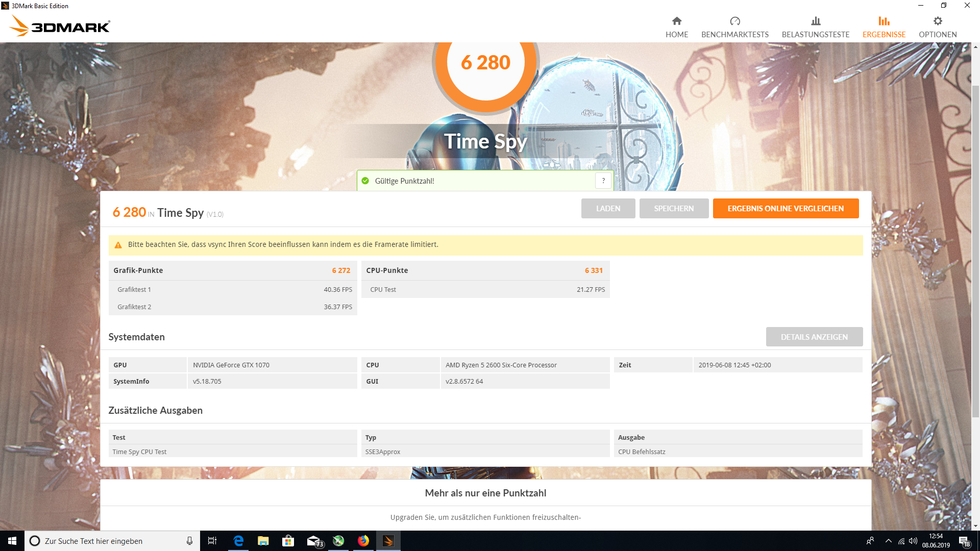The image size is (980, 551).
Task: Click the 3DMark taskbar icon
Action: click(x=388, y=541)
